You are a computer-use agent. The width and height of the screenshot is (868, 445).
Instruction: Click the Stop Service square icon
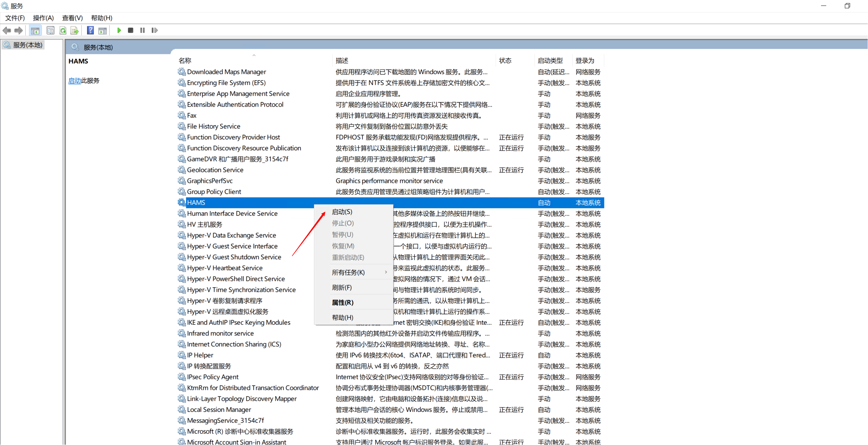point(131,30)
